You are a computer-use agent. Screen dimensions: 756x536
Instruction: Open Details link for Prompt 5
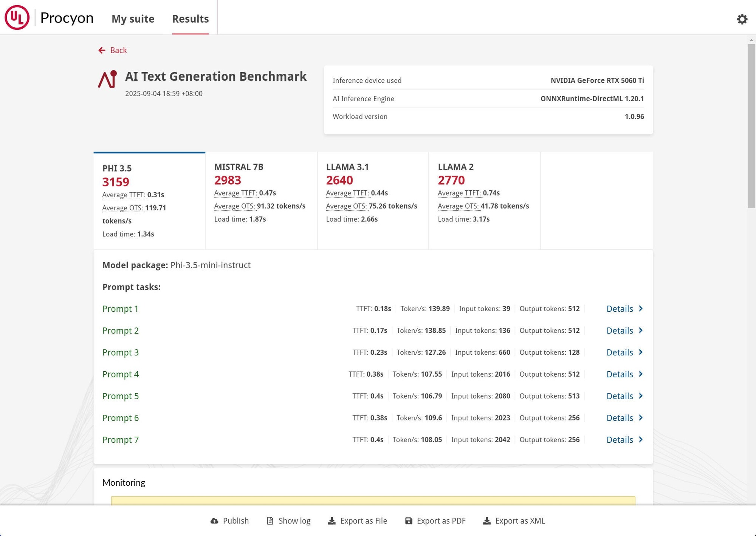coord(620,396)
